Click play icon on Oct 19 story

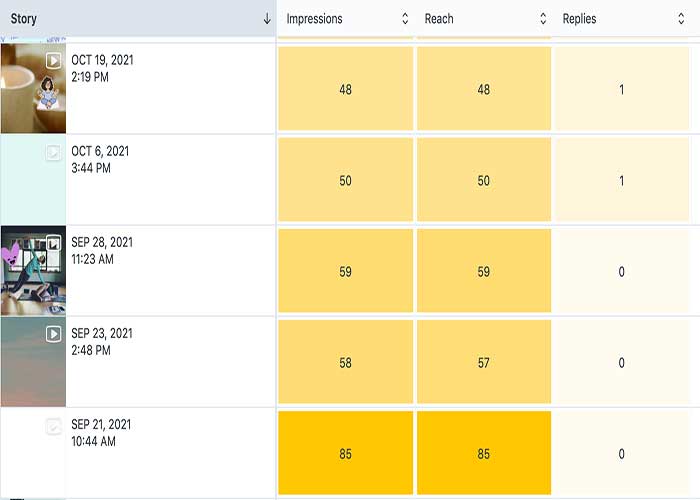(x=54, y=61)
